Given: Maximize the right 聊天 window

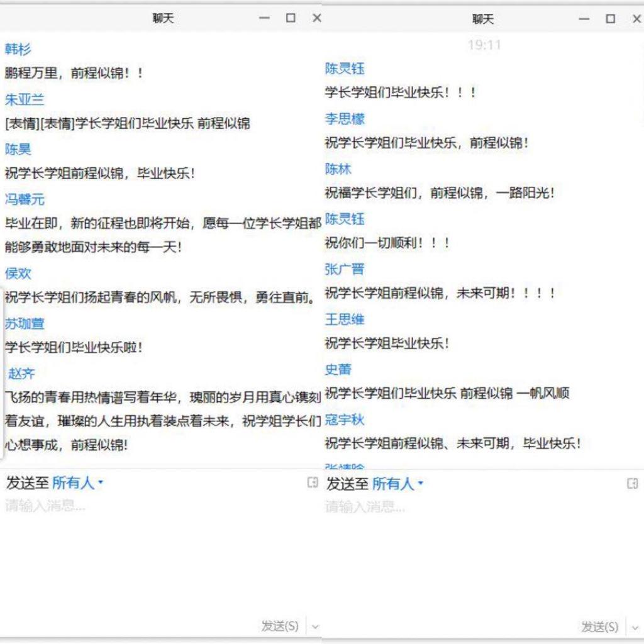Looking at the screenshot, I should 610,19.
